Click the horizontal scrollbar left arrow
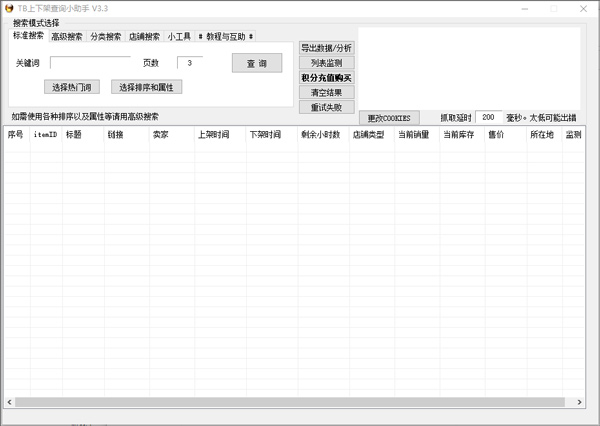 tap(10, 402)
